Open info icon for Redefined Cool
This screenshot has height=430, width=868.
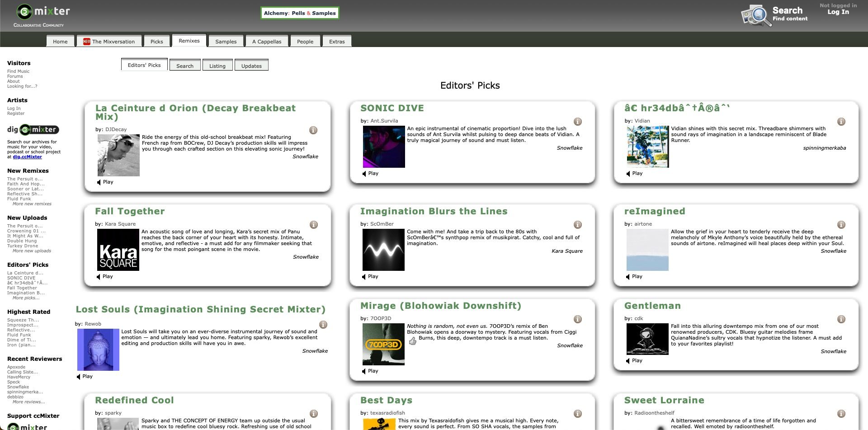coord(314,414)
